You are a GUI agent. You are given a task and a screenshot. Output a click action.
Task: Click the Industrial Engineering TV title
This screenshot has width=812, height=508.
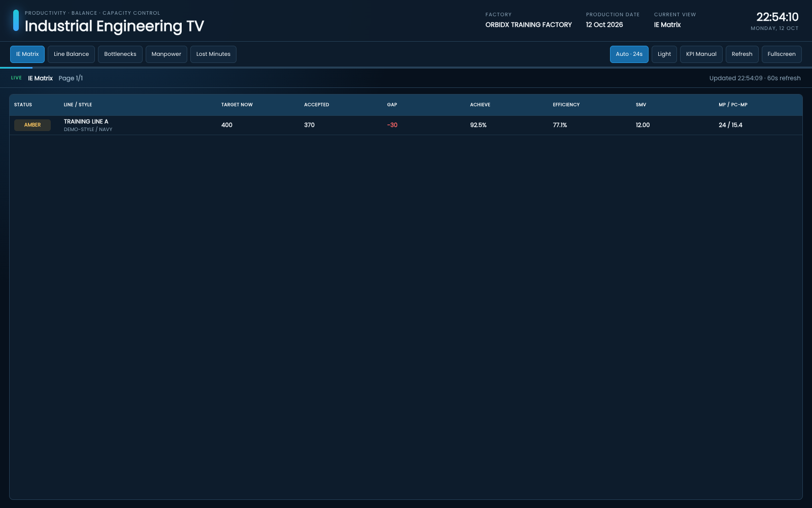point(114,26)
